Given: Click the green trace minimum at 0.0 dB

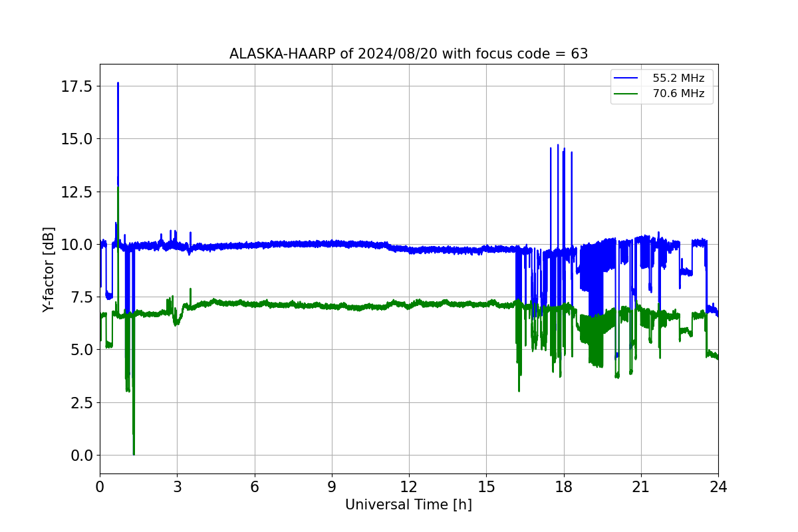Looking at the screenshot, I should pyautogui.click(x=134, y=454).
